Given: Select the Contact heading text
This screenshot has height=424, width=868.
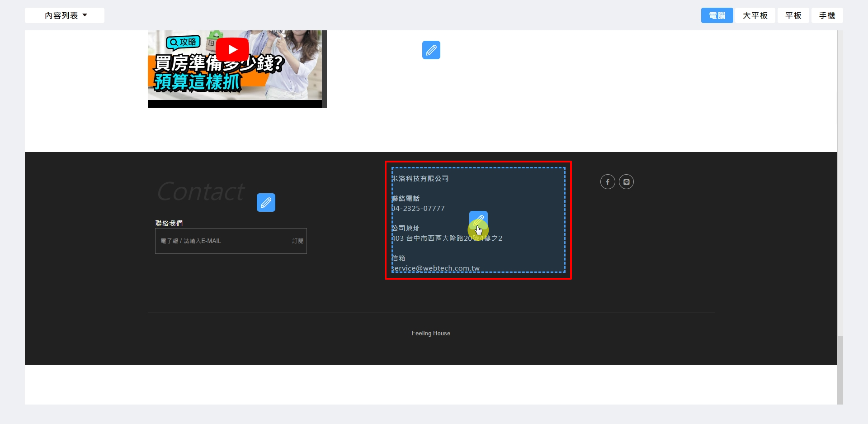Looking at the screenshot, I should tap(201, 191).
